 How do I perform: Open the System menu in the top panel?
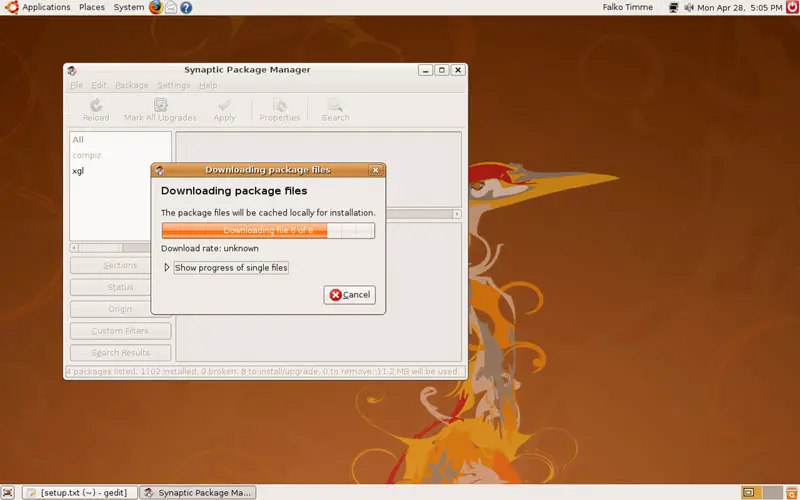click(129, 7)
